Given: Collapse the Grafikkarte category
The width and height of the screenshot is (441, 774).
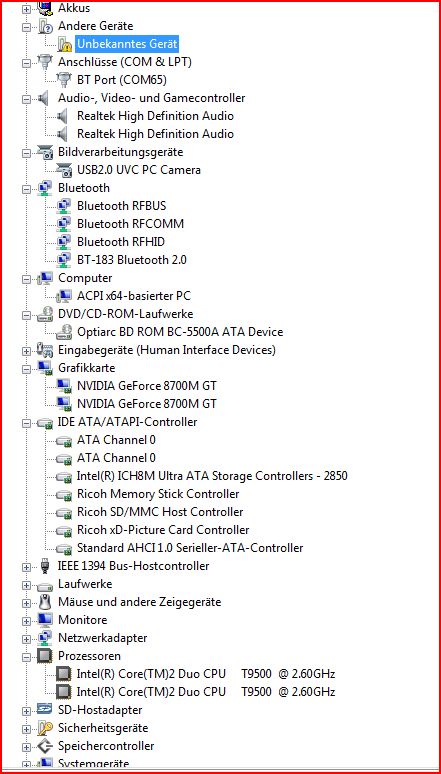Looking at the screenshot, I should 26,369.
